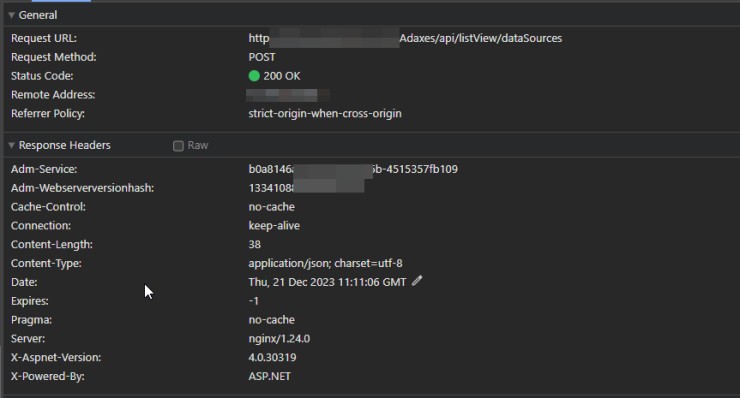Click the POST request method value
Viewport: 740px width, 398px height.
coord(262,57)
